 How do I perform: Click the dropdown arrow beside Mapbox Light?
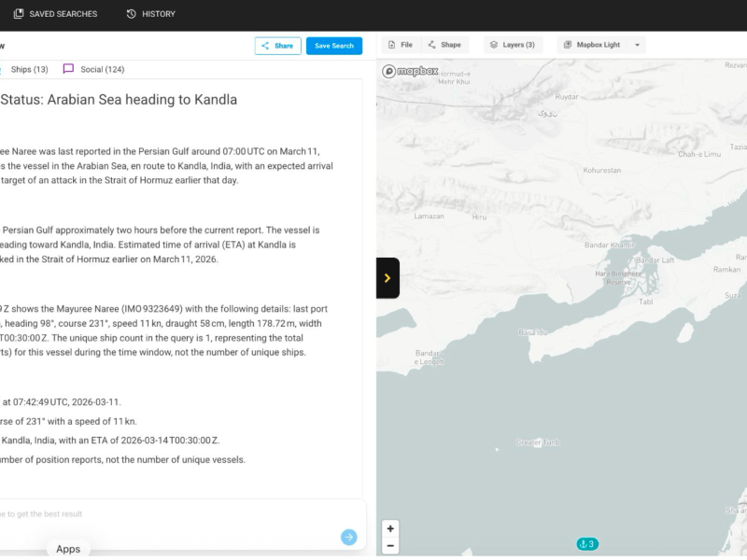(x=638, y=45)
